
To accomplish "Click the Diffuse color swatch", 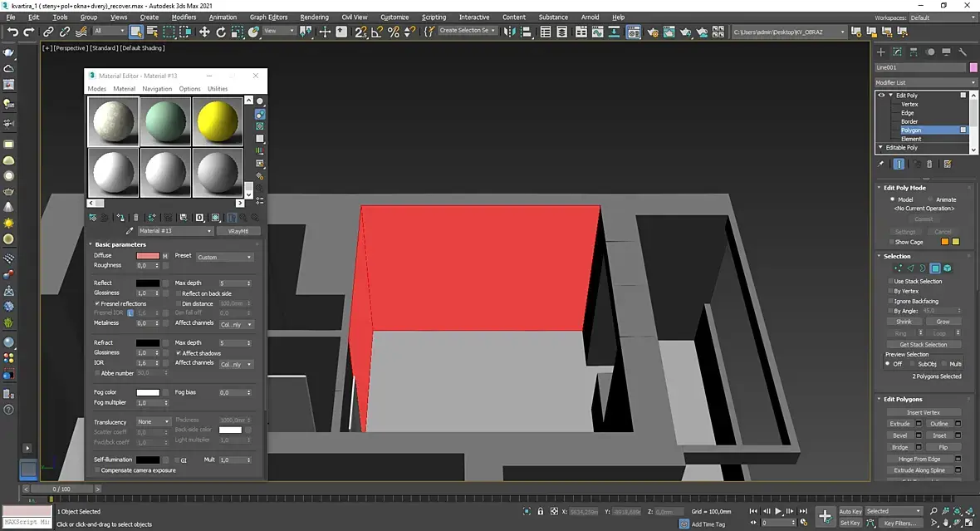I will pyautogui.click(x=148, y=256).
